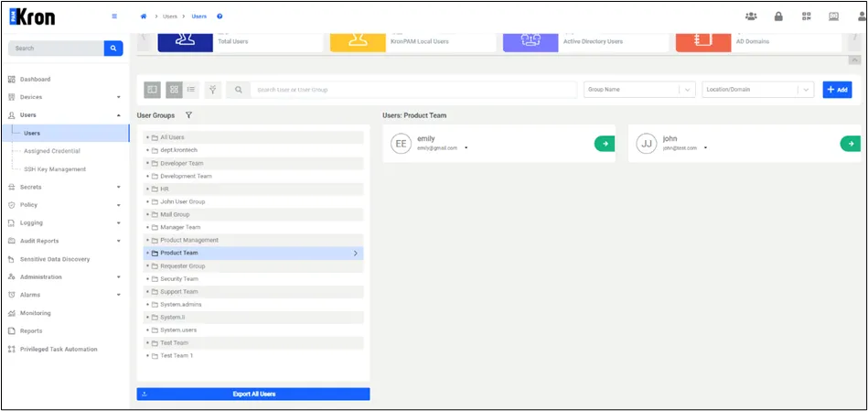
Task: Click the blue Add button
Action: (837, 90)
